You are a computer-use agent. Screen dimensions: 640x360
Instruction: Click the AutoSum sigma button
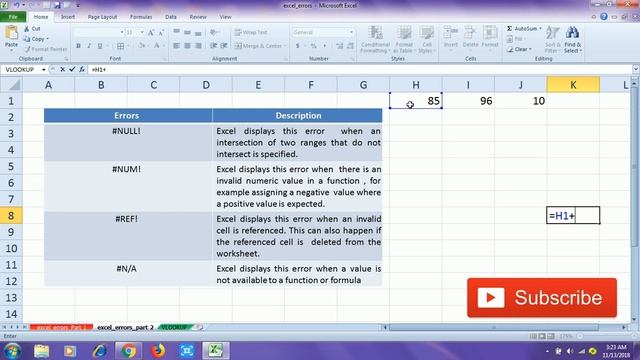tap(524, 29)
